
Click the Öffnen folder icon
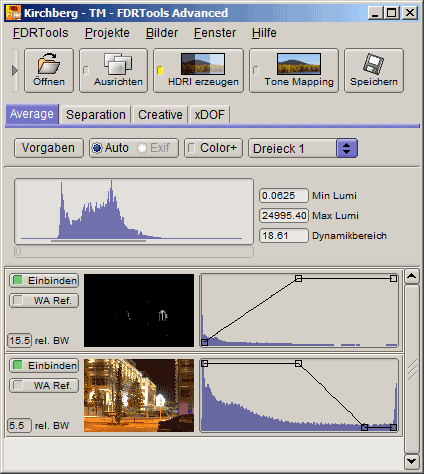(49, 63)
